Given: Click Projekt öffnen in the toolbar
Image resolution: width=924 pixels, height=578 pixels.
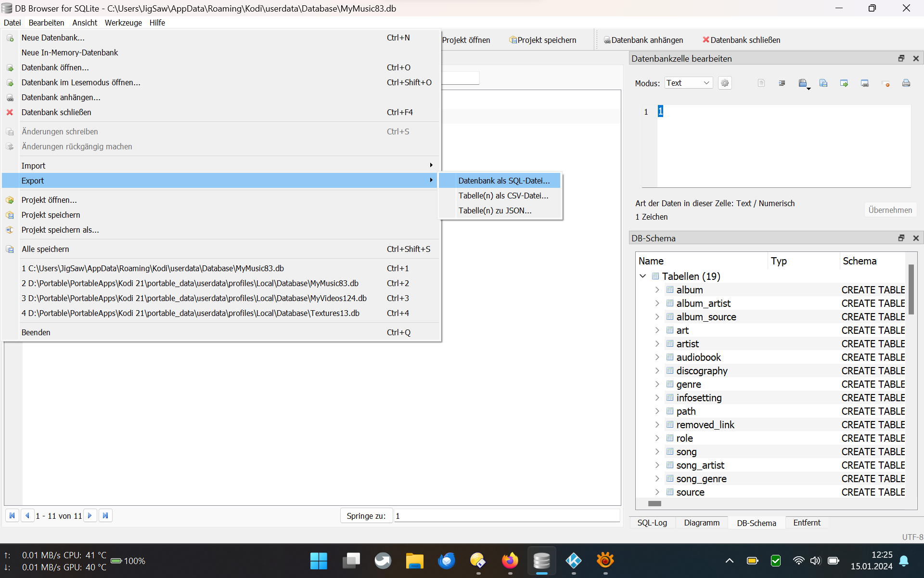Looking at the screenshot, I should coord(466,40).
